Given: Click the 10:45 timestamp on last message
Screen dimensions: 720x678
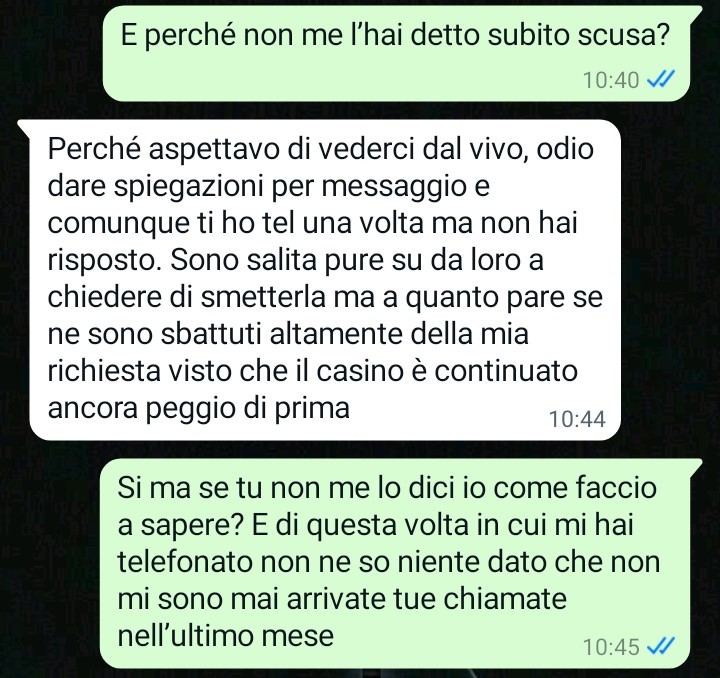Looking at the screenshot, I should [x=611, y=647].
